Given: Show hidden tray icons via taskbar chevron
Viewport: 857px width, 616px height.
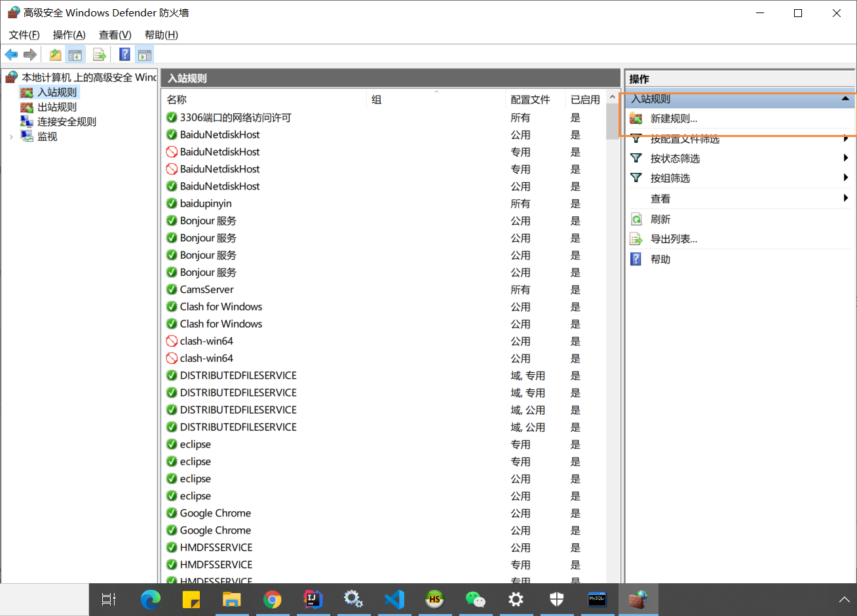Looking at the screenshot, I should [x=844, y=600].
